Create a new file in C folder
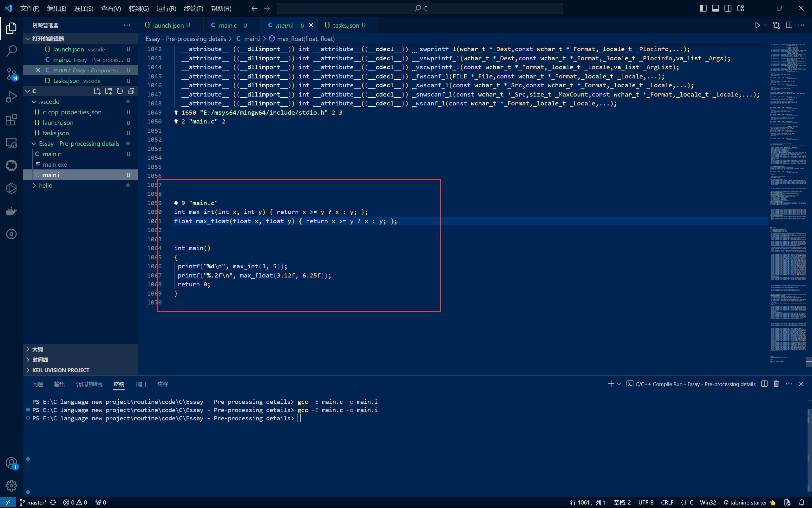 pos(97,91)
